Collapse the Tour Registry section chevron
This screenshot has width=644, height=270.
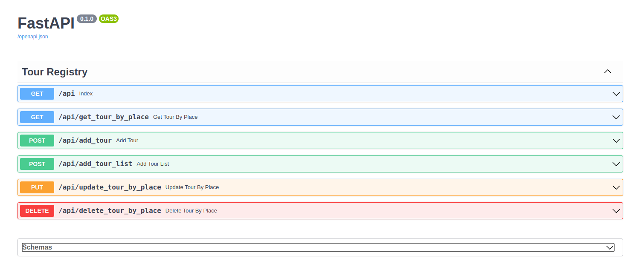(x=608, y=72)
